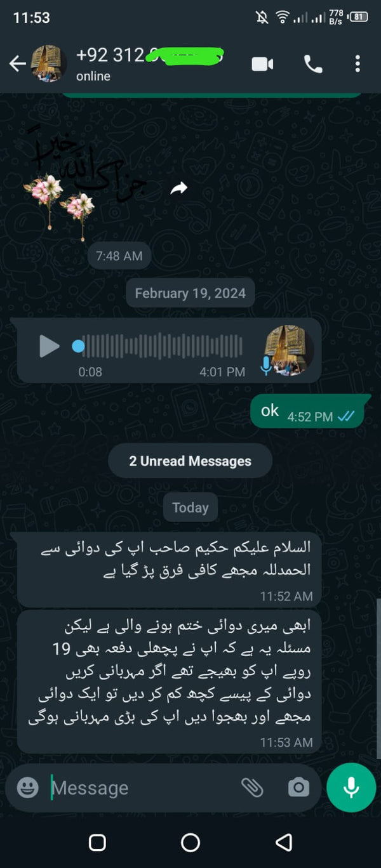Open attachment paperclip menu
This screenshot has height=868, width=381.
[252, 787]
